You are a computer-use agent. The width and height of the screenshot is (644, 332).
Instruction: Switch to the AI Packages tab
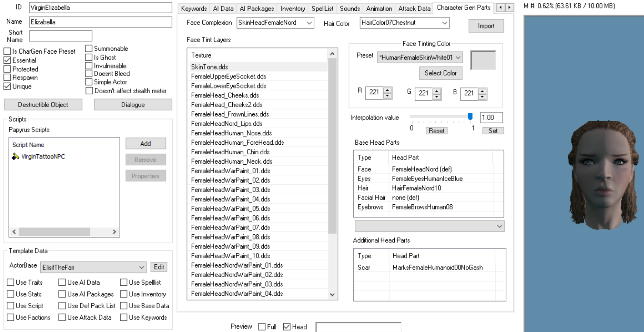[x=257, y=9]
